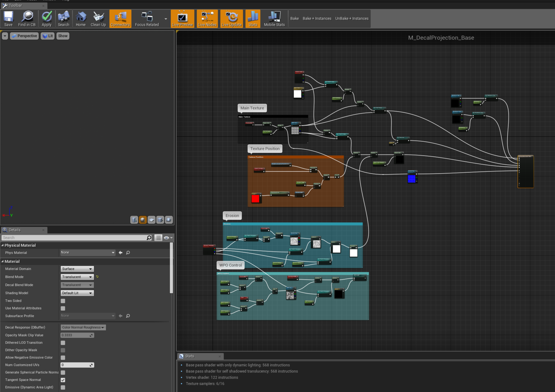Enable the Two Sided checkbox
The width and height of the screenshot is (555, 392).
63,301
